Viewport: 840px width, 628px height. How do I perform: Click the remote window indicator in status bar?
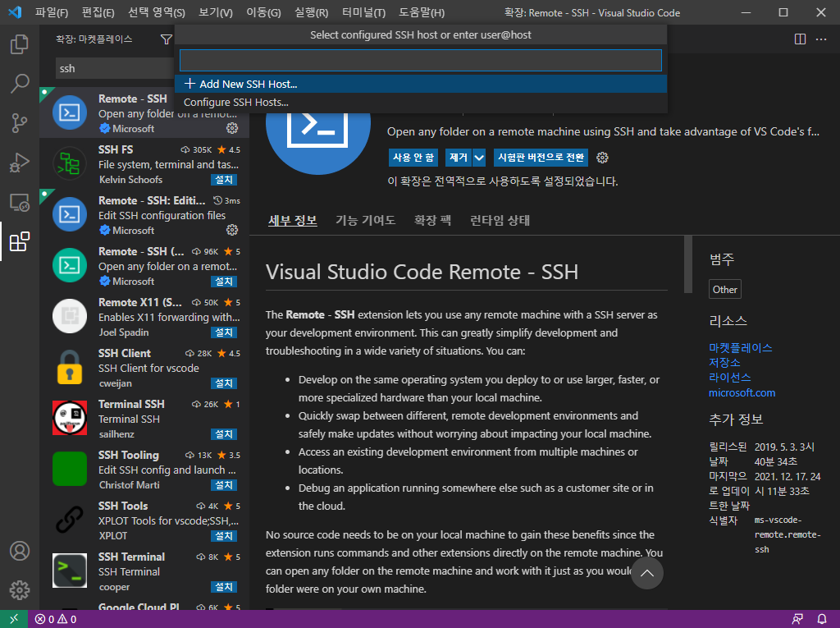(x=14, y=619)
